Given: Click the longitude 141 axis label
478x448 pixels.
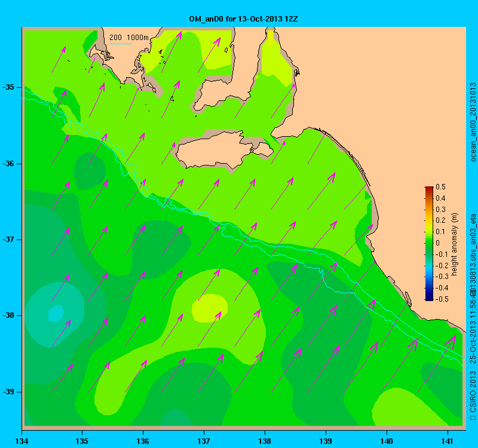Looking at the screenshot, I should 448,441.
